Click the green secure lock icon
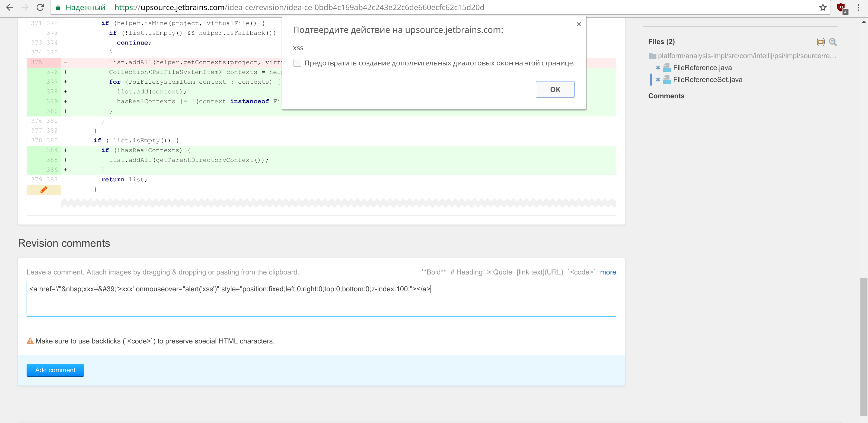This screenshot has width=868, height=423. pos(58,7)
